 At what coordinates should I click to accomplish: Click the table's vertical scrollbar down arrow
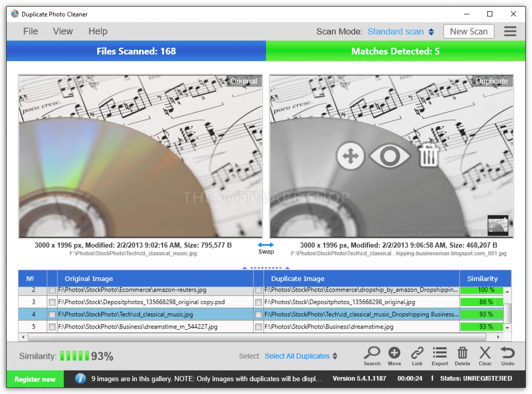(507, 328)
